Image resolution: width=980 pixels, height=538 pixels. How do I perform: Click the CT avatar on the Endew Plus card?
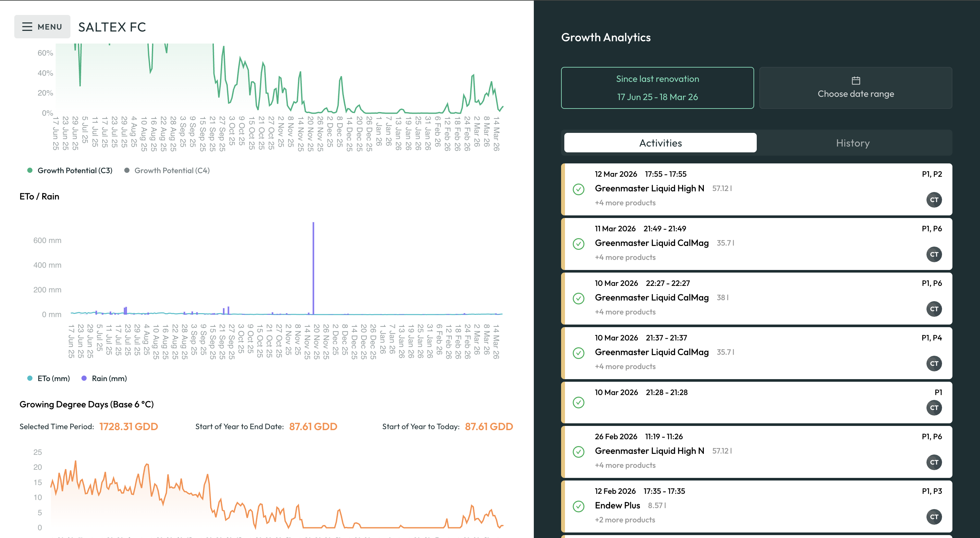(x=934, y=517)
